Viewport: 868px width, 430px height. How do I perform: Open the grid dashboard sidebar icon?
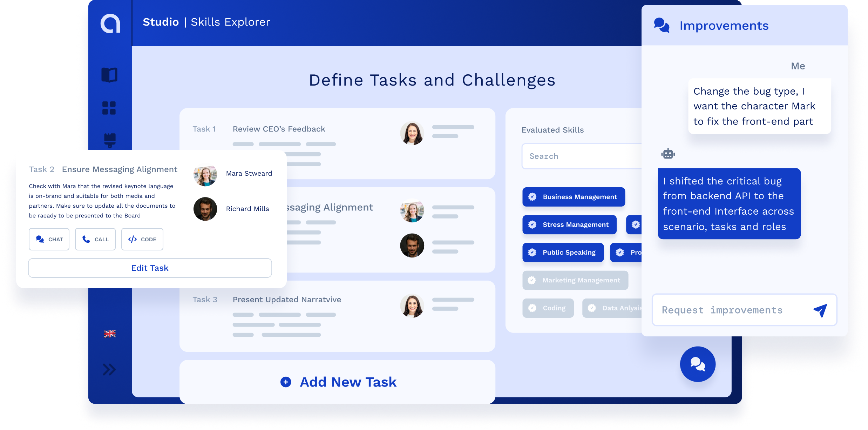coord(109,108)
